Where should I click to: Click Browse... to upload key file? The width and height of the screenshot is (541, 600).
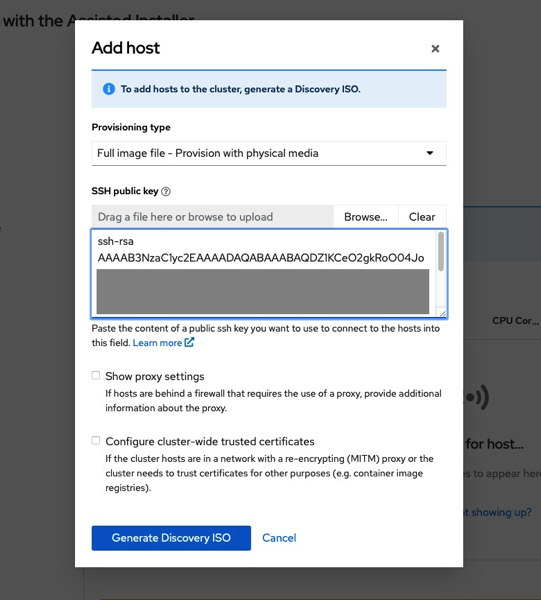click(x=366, y=217)
